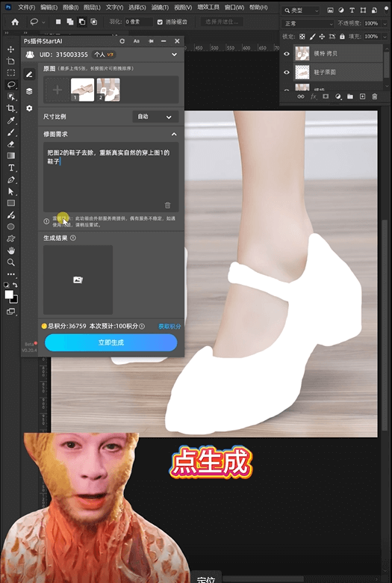
Task: Select the Rectangle shape tool
Action: (x=10, y=203)
